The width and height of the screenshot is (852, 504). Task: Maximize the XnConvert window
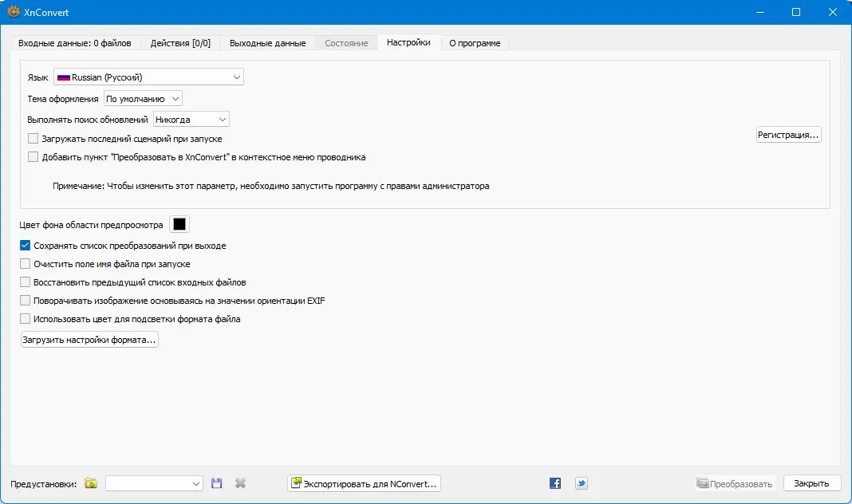796,12
